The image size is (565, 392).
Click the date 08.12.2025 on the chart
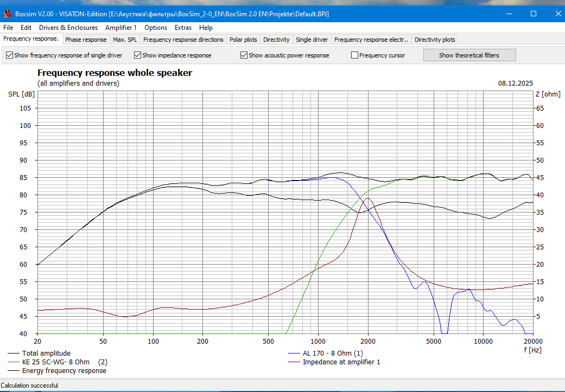515,83
